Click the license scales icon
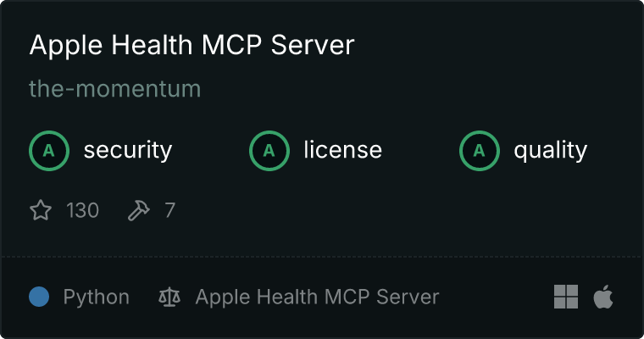644x339 pixels. tap(169, 297)
